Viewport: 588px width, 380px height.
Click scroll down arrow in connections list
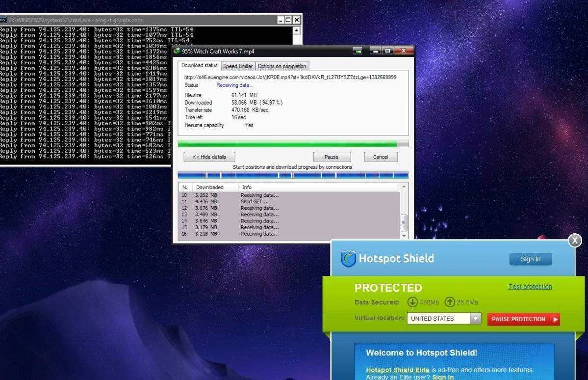coord(404,236)
